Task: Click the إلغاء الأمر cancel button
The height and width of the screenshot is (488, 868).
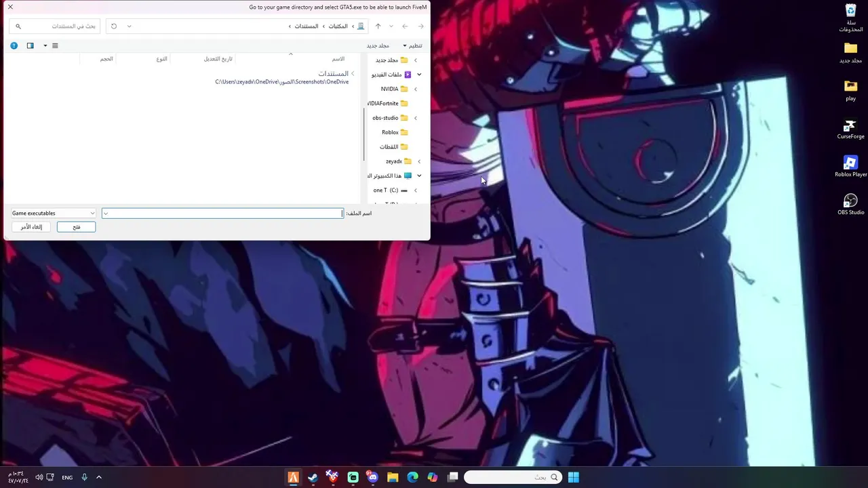Action: (31, 227)
